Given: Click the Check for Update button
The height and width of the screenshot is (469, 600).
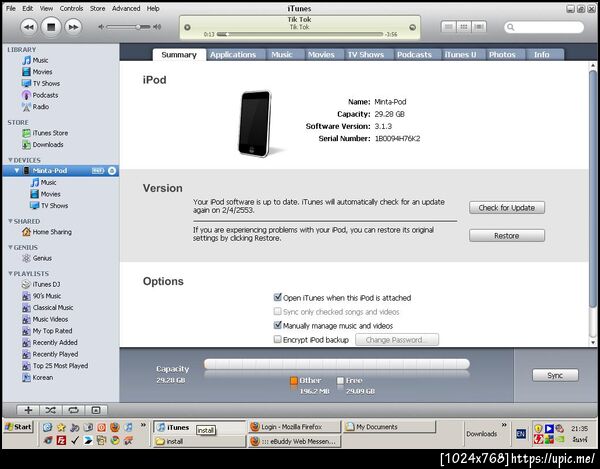Looking at the screenshot, I should pos(507,208).
